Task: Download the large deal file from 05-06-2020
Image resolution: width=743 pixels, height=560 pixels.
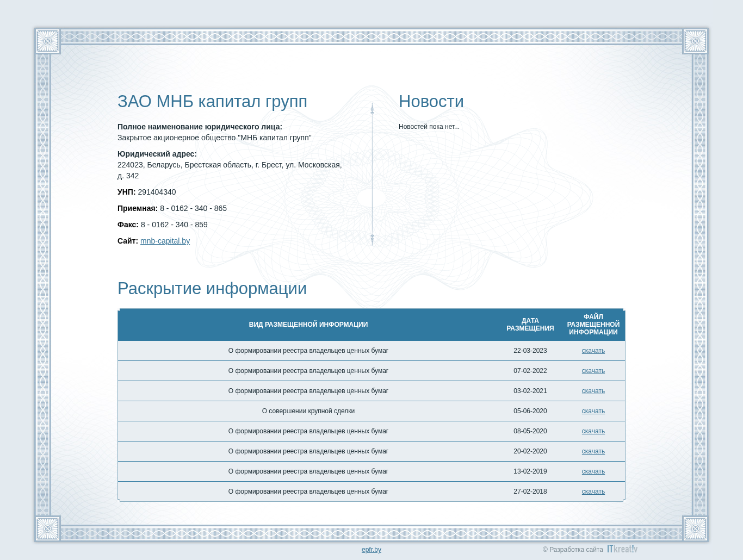Action: pos(593,411)
